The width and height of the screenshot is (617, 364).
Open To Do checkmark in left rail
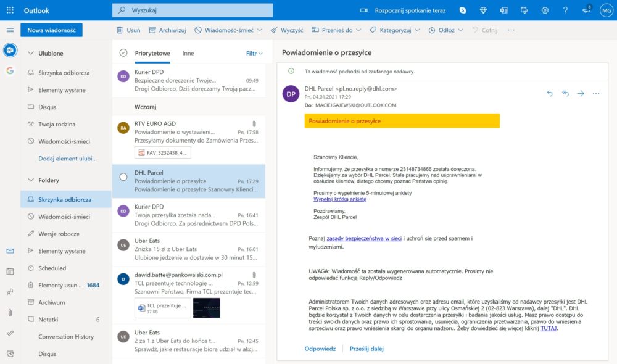click(10, 333)
